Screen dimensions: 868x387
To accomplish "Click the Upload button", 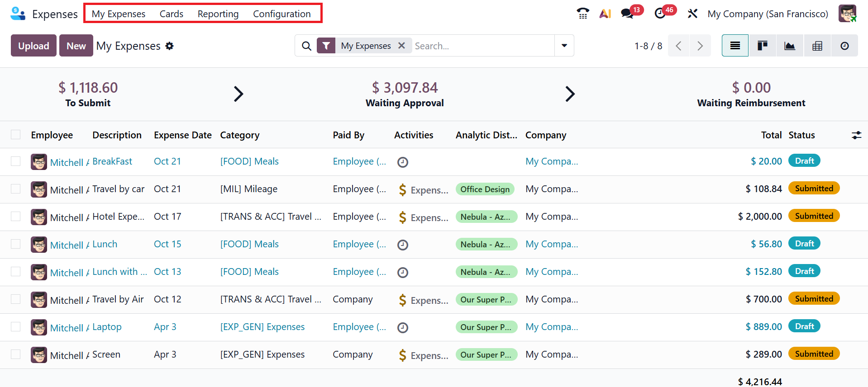I will tap(33, 46).
